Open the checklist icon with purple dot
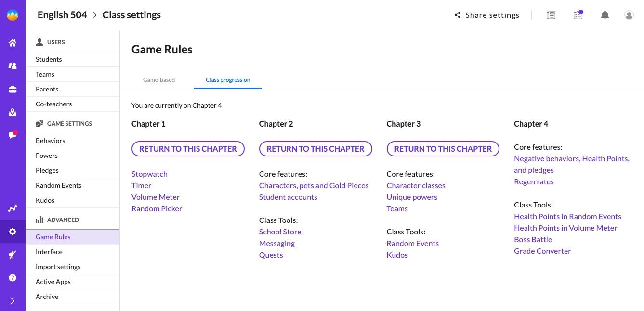The image size is (644, 311). coord(578,15)
